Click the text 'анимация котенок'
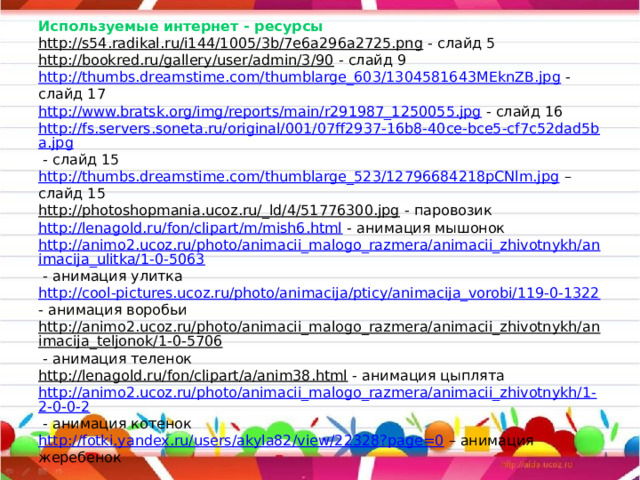640x480 pixels. (122, 424)
